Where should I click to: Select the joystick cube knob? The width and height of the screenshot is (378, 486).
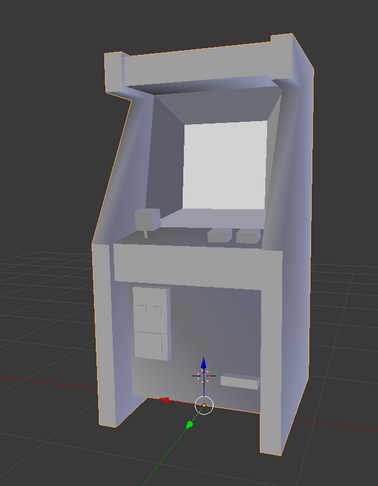pyautogui.click(x=147, y=220)
